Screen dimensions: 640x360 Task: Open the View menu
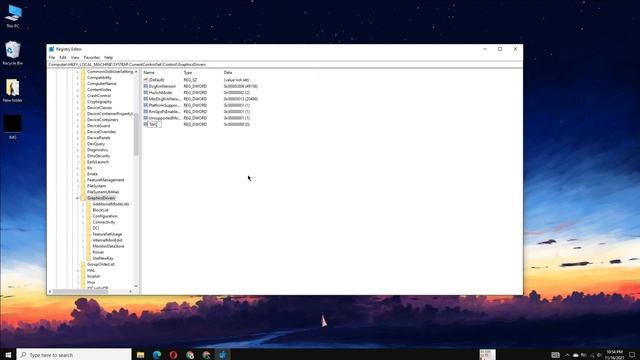[75, 58]
